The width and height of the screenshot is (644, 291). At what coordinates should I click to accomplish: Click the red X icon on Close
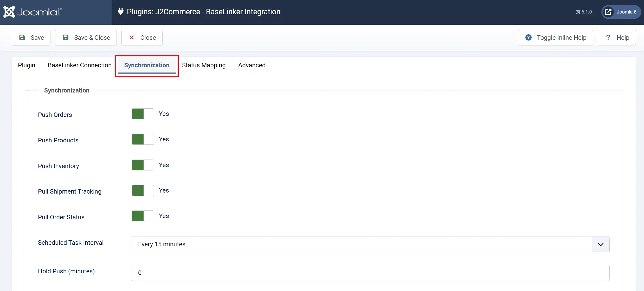pos(132,38)
